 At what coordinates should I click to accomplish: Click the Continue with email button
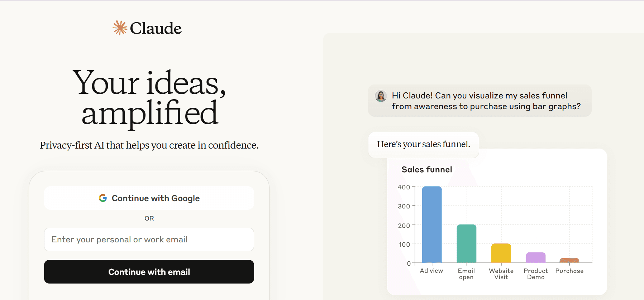coord(149,272)
